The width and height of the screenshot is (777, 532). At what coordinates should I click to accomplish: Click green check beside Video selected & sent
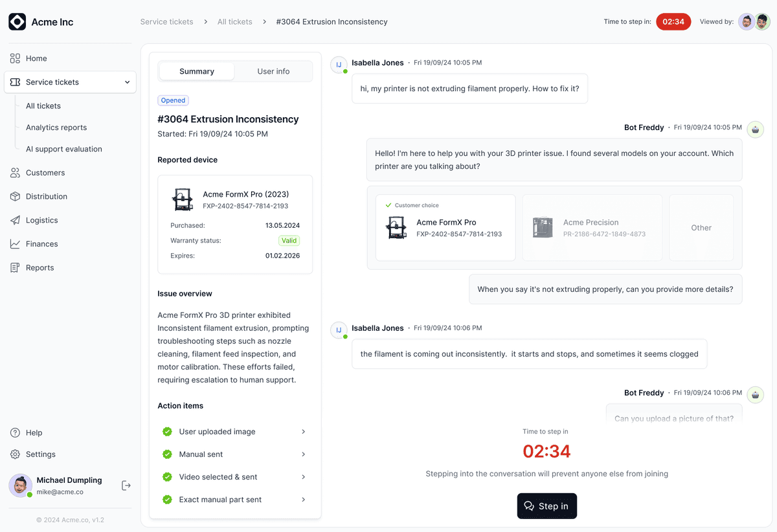[x=167, y=477]
